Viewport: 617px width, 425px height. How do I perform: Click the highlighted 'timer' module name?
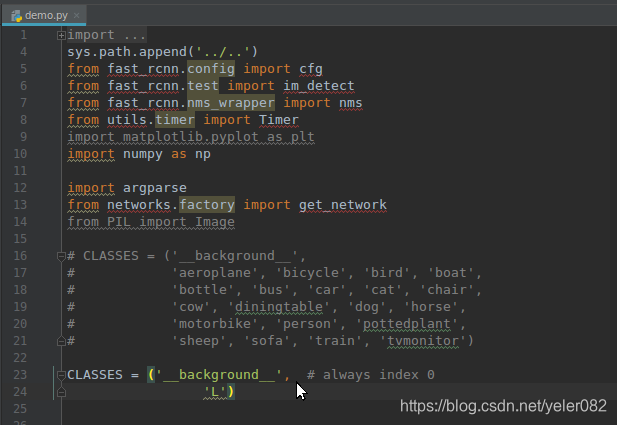point(175,120)
